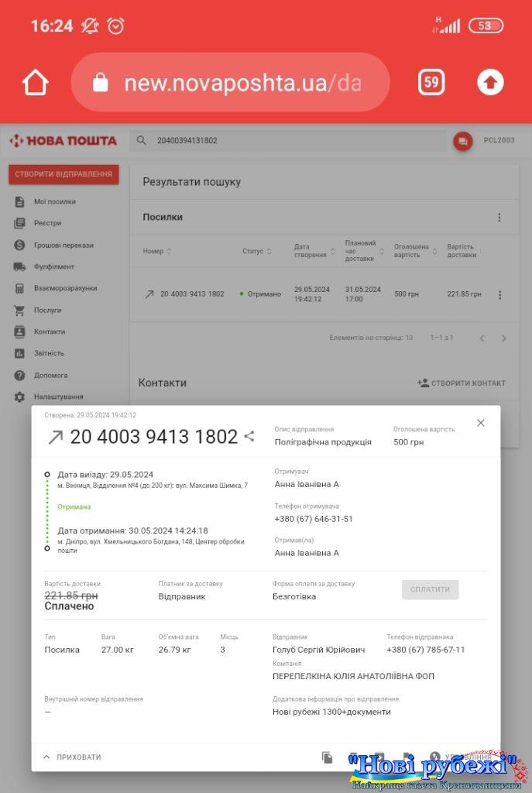This screenshot has width=532, height=793.
Task: Click Нові рубежі 1300+документи additional info text
Action: (331, 712)
